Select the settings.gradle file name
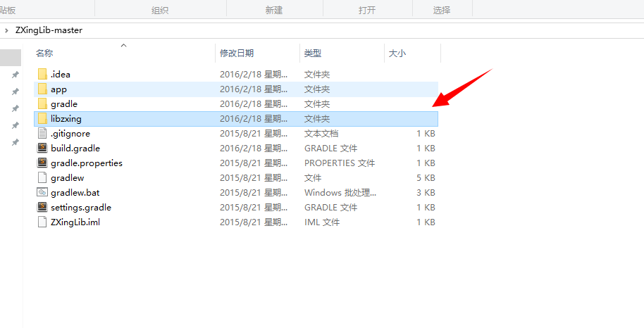 click(x=81, y=208)
